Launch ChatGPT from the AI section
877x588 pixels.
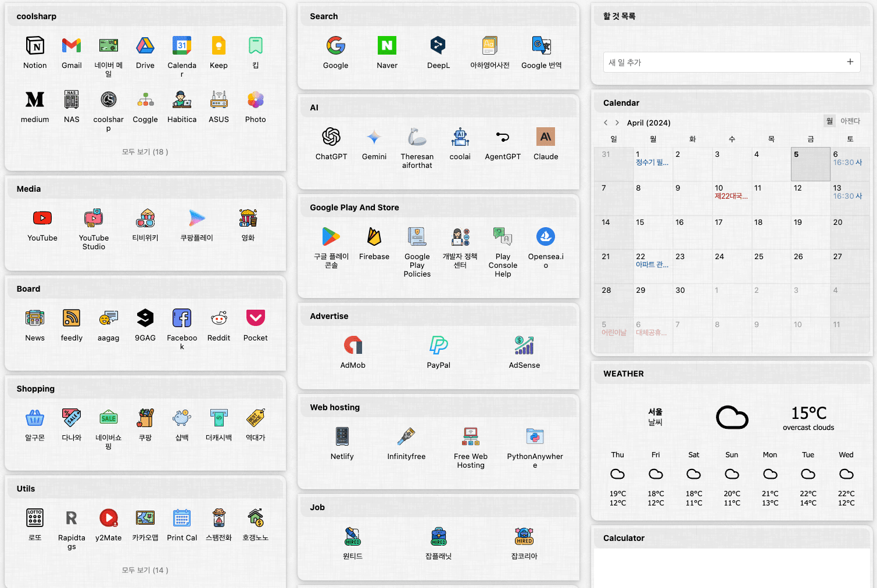tap(331, 137)
